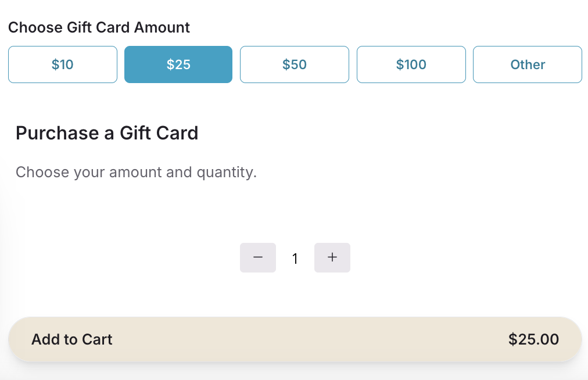
Task: Choose the $50 gift card option
Action: (x=294, y=64)
